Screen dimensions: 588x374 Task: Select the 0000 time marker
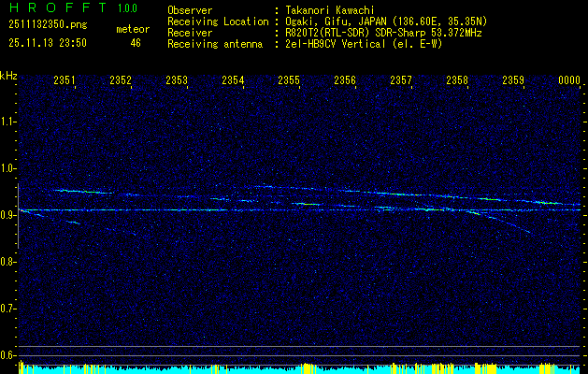(x=569, y=81)
